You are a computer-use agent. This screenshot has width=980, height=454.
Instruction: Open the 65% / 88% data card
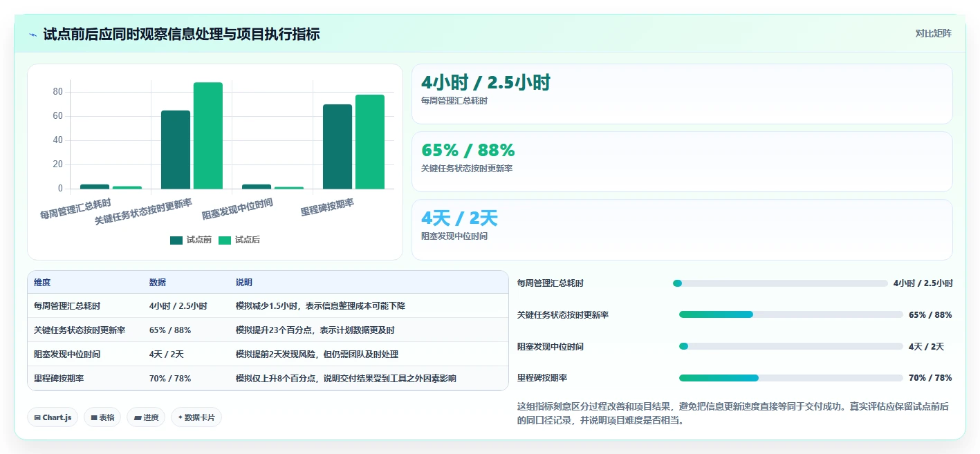[682, 162]
